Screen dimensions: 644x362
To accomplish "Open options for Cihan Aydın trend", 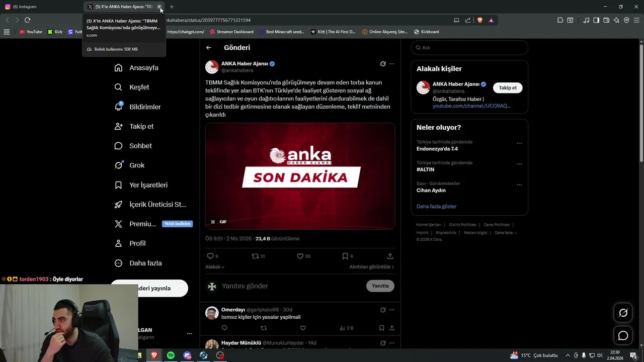I will click(519, 185).
